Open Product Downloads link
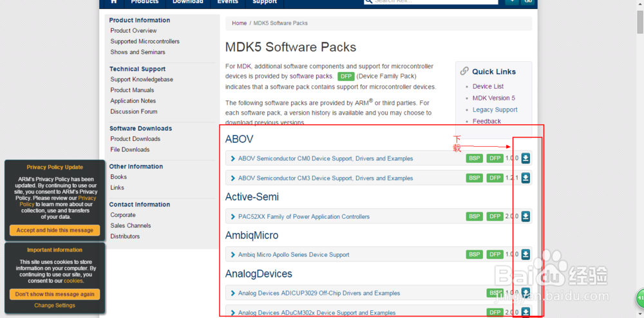The width and height of the screenshot is (644, 318). pyautogui.click(x=135, y=139)
